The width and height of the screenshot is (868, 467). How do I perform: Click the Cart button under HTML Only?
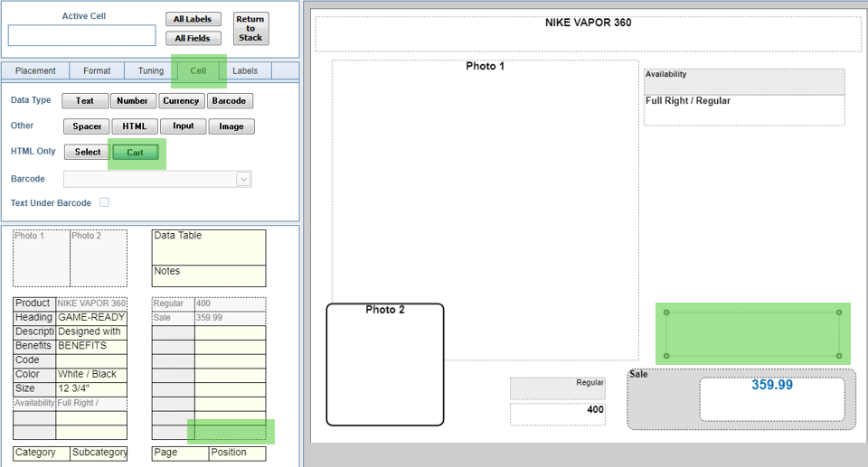pyautogui.click(x=135, y=153)
